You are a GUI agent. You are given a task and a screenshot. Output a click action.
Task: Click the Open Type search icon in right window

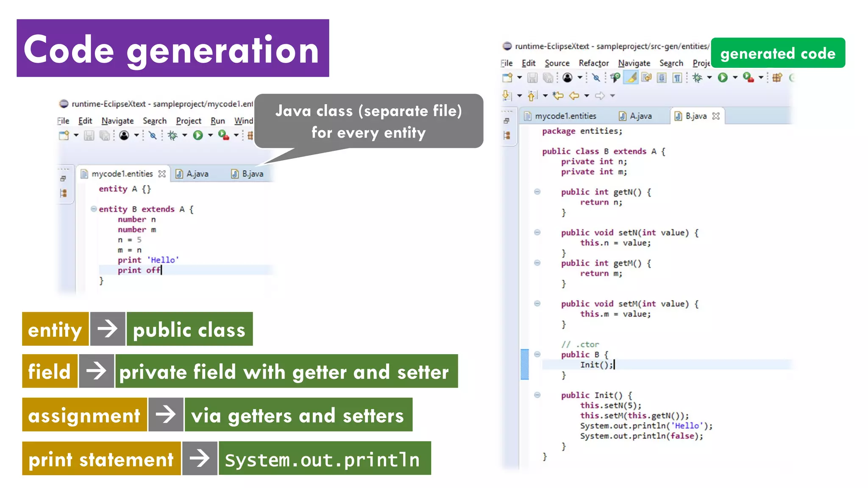(x=615, y=78)
